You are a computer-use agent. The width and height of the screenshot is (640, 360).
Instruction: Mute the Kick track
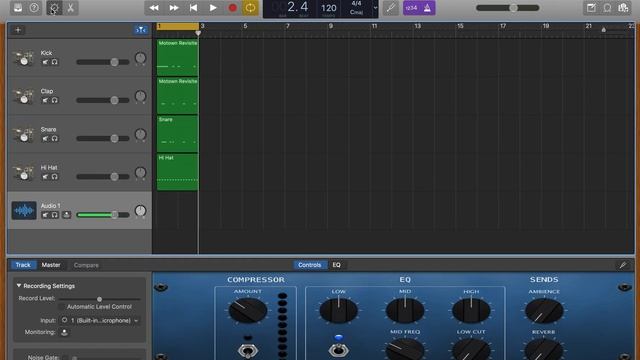tap(45, 62)
